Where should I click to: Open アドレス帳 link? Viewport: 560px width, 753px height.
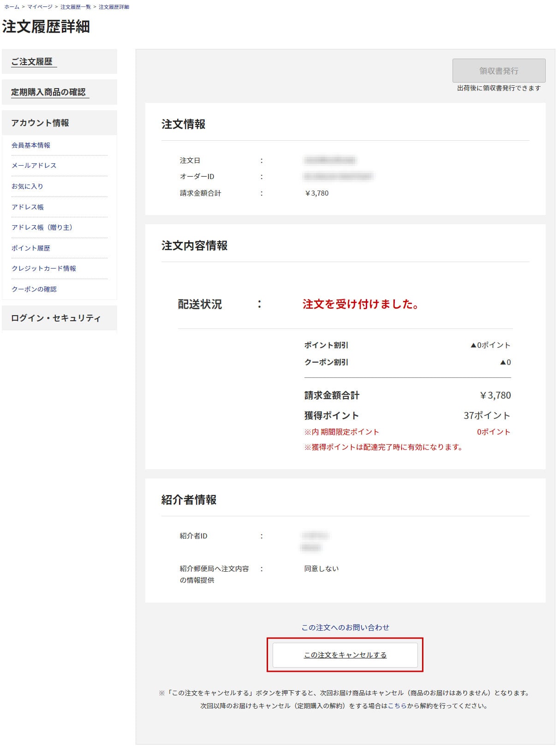tap(28, 207)
